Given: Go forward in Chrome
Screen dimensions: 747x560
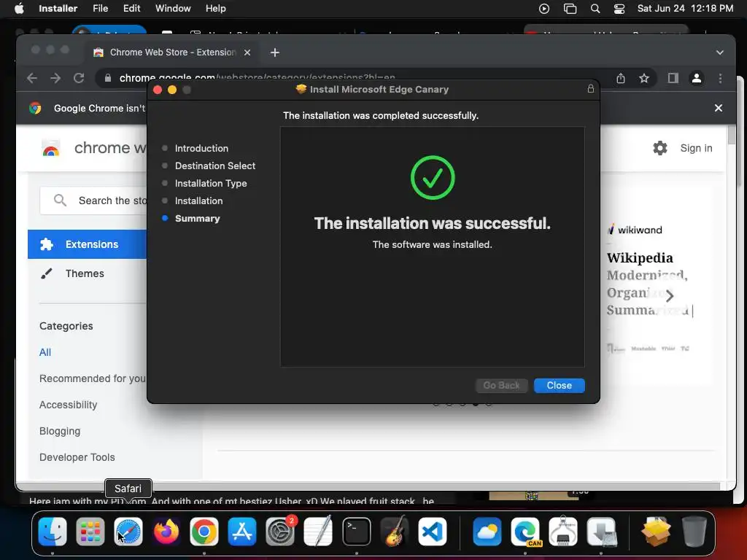Looking at the screenshot, I should click(x=55, y=78).
